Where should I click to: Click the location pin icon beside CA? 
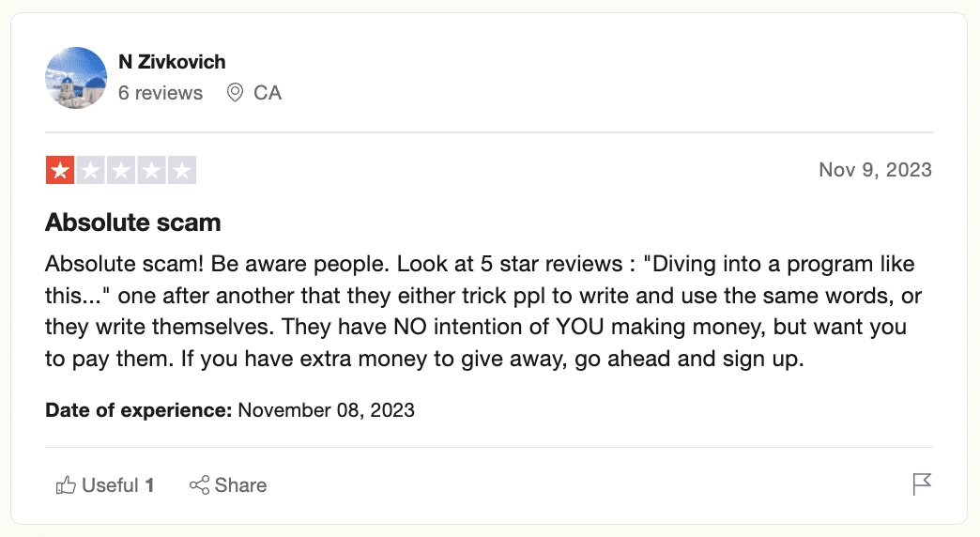(x=235, y=93)
